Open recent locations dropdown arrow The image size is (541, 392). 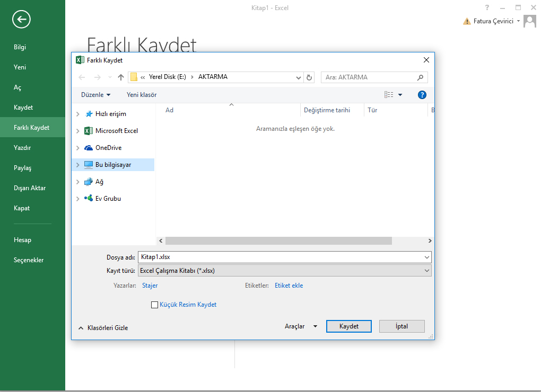pos(110,77)
